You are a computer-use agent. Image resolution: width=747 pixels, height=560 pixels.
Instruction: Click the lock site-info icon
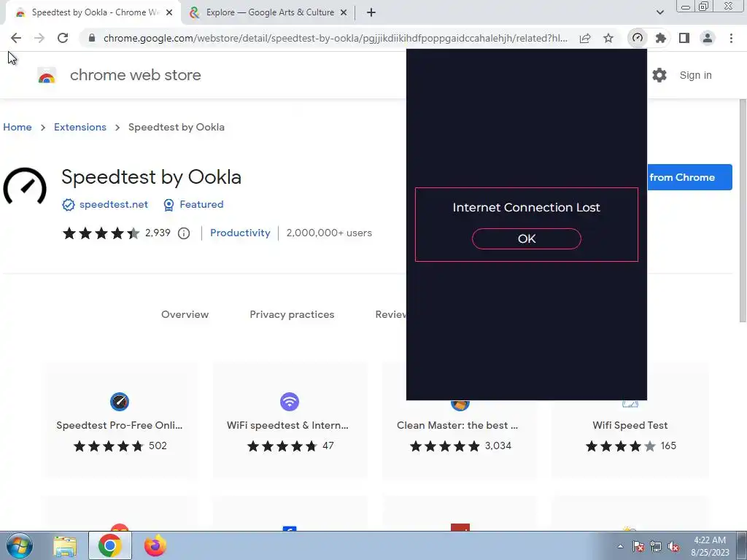click(x=92, y=38)
